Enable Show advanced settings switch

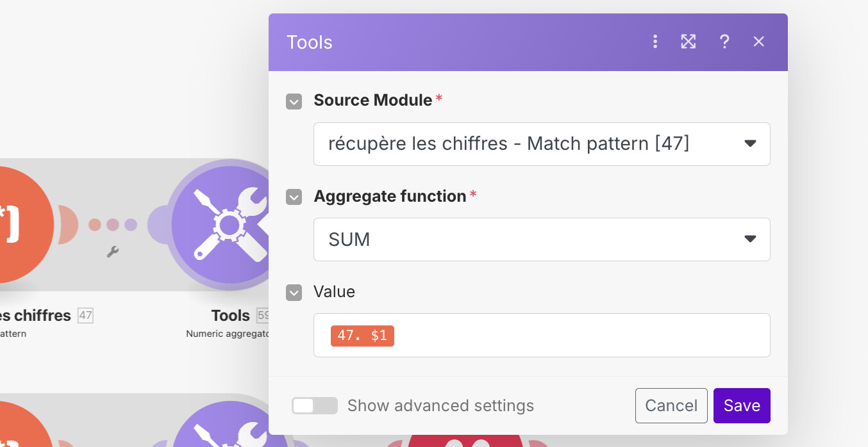click(314, 406)
